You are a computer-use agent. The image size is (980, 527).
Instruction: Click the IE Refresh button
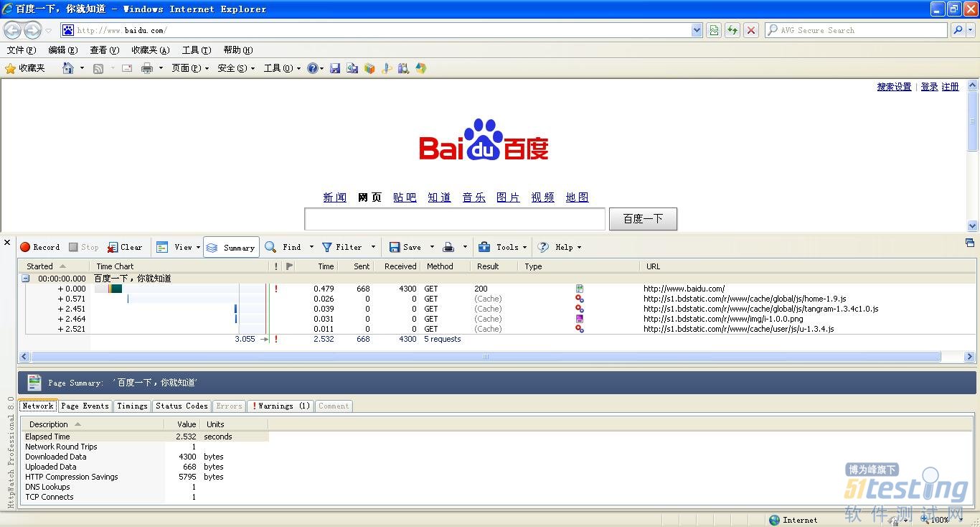pos(732,30)
